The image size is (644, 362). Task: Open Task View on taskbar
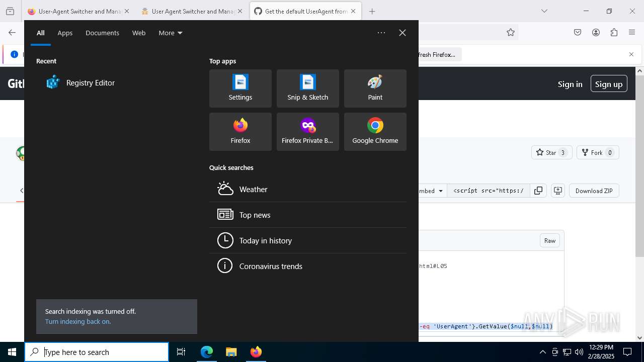pos(181,352)
